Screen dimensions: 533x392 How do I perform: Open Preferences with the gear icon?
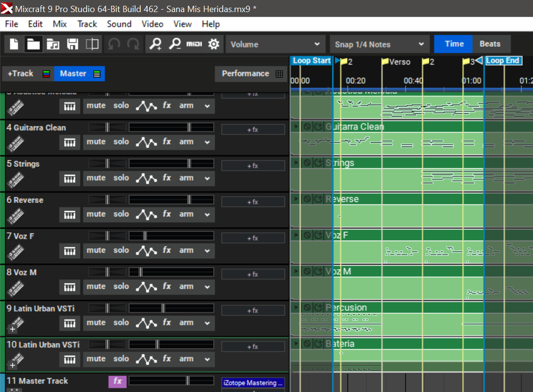[x=214, y=44]
